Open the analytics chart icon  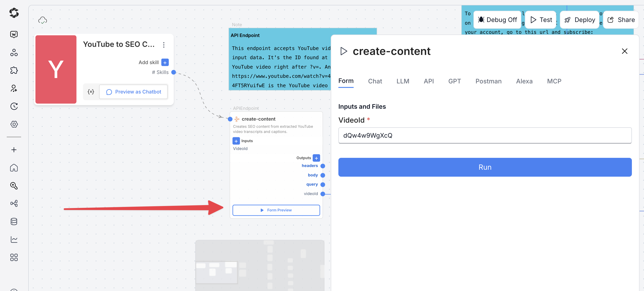pos(14,239)
